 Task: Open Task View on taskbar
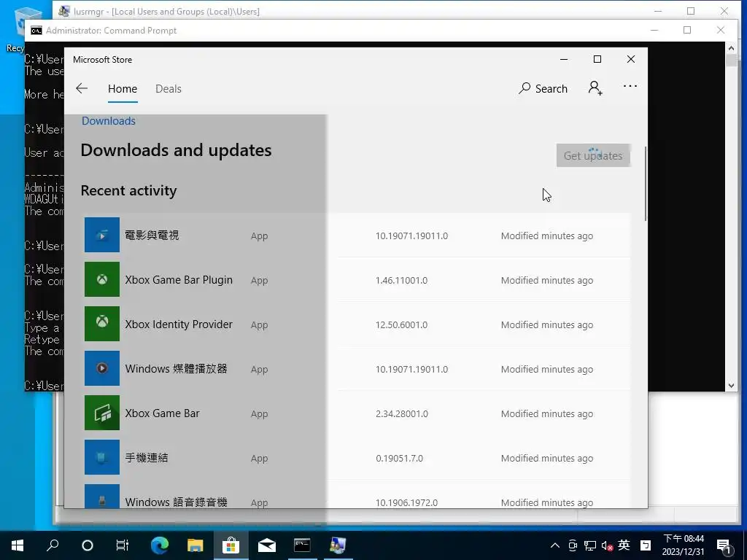pos(123,545)
